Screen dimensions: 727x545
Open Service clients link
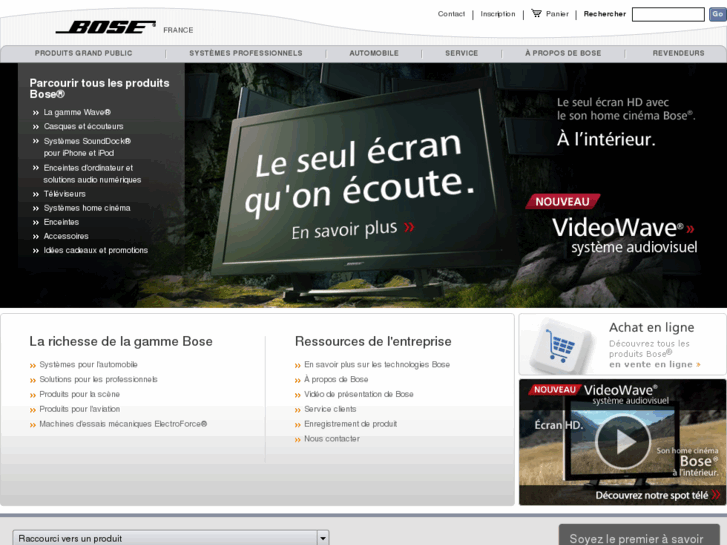(330, 409)
